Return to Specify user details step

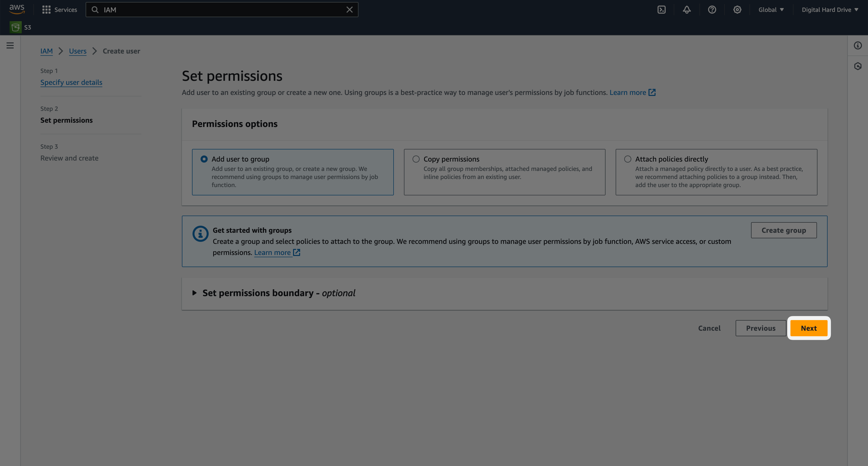pyautogui.click(x=71, y=83)
